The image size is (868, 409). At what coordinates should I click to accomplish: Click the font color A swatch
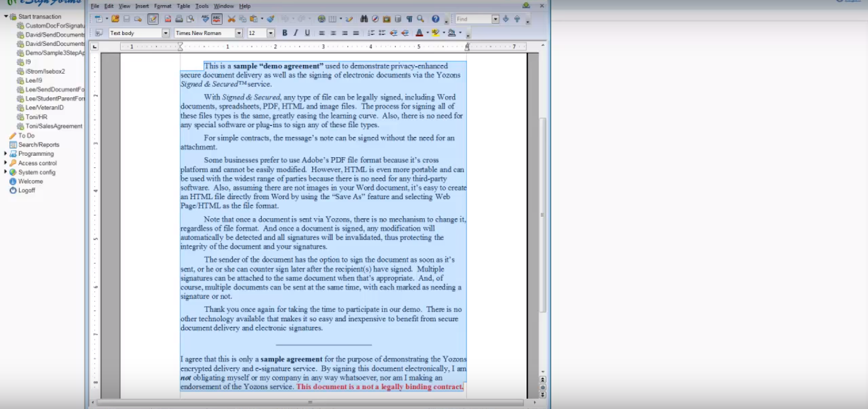[x=419, y=33]
